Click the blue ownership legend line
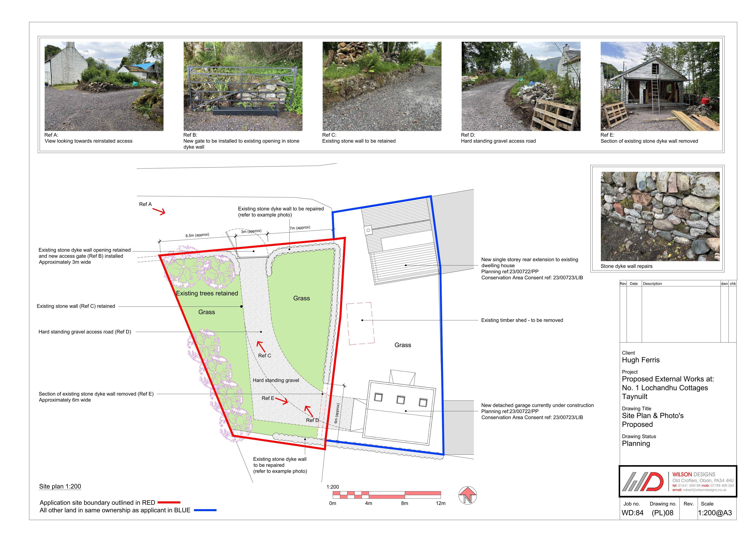This screenshot has height=535, width=756. pyautogui.click(x=205, y=510)
